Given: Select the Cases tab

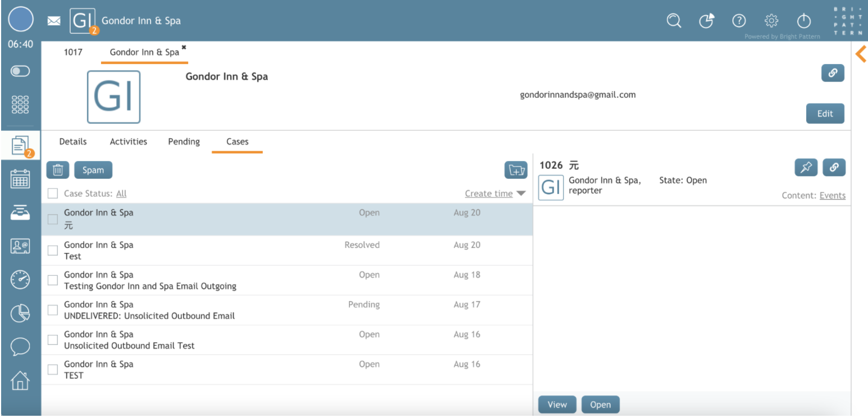Looking at the screenshot, I should pos(237,142).
